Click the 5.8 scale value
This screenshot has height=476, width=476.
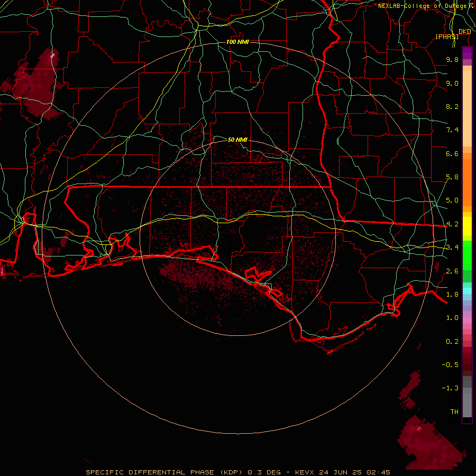pos(452,177)
